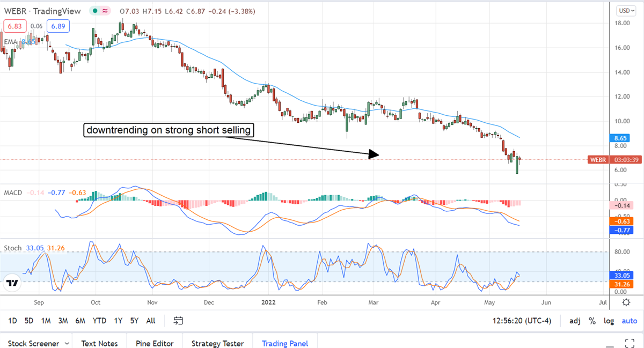Screen dimensions: 644x348
Task: Toggle adj adjusted data mode
Action: tap(575, 321)
